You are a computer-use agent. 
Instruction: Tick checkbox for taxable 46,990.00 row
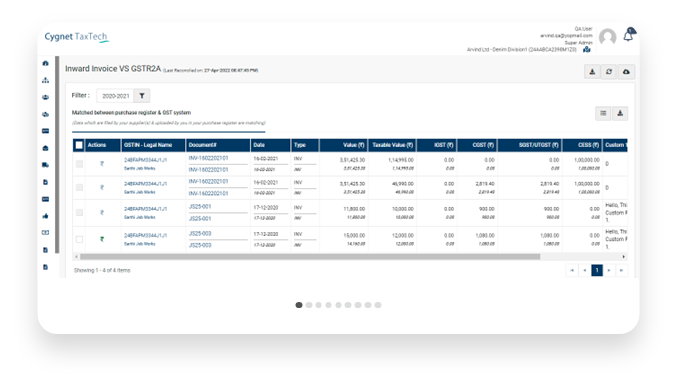pyautogui.click(x=79, y=187)
